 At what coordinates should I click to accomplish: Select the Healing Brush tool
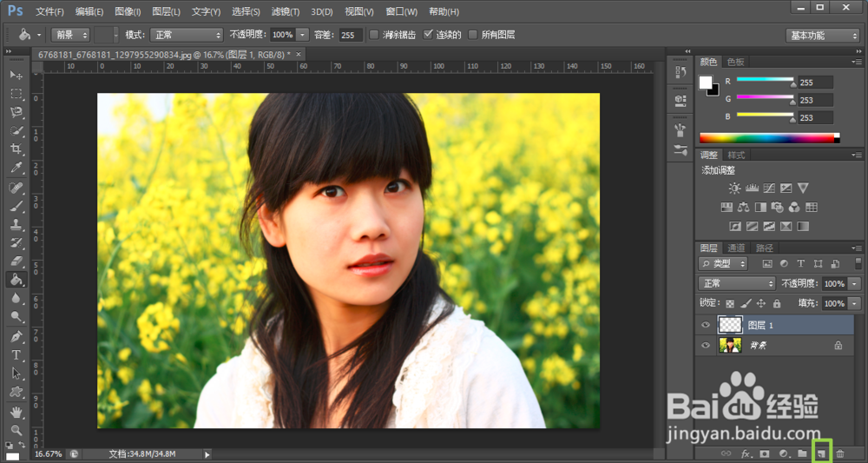point(16,188)
